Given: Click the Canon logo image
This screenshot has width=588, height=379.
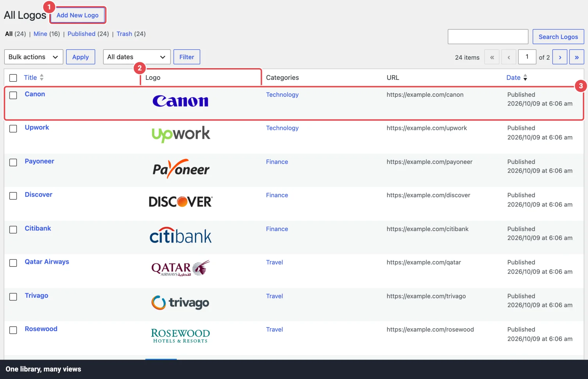Looking at the screenshot, I should pos(180,101).
